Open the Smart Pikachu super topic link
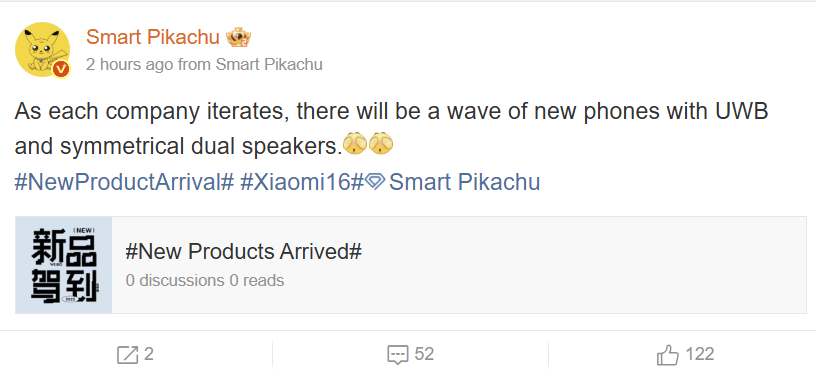Viewport: 816px width, 370px height. (x=464, y=182)
